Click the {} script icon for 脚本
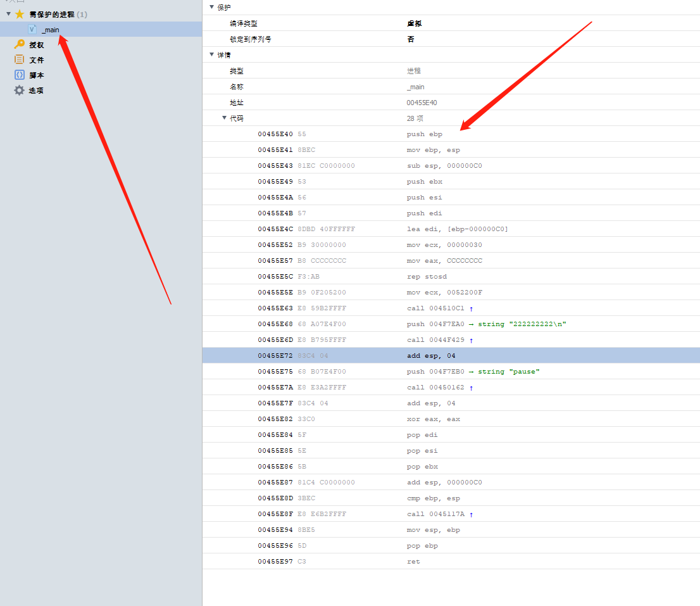 coord(18,75)
